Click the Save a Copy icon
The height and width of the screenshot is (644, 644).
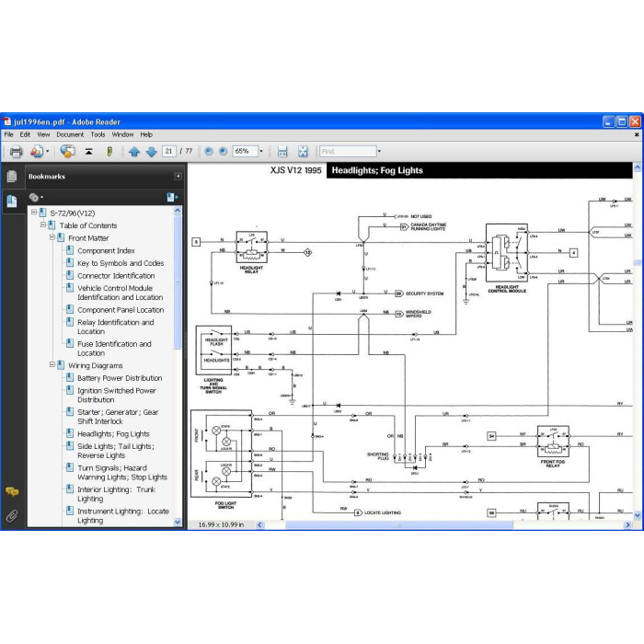[37, 152]
